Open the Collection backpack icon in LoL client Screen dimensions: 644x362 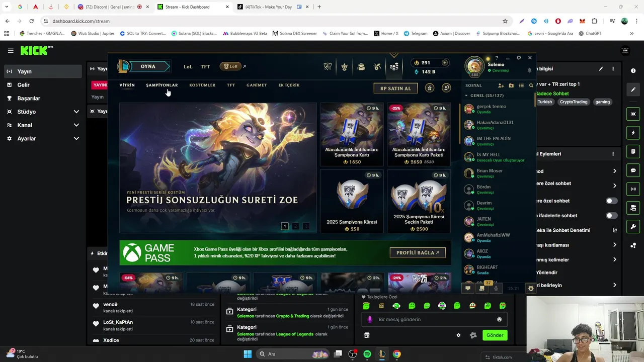361,66
